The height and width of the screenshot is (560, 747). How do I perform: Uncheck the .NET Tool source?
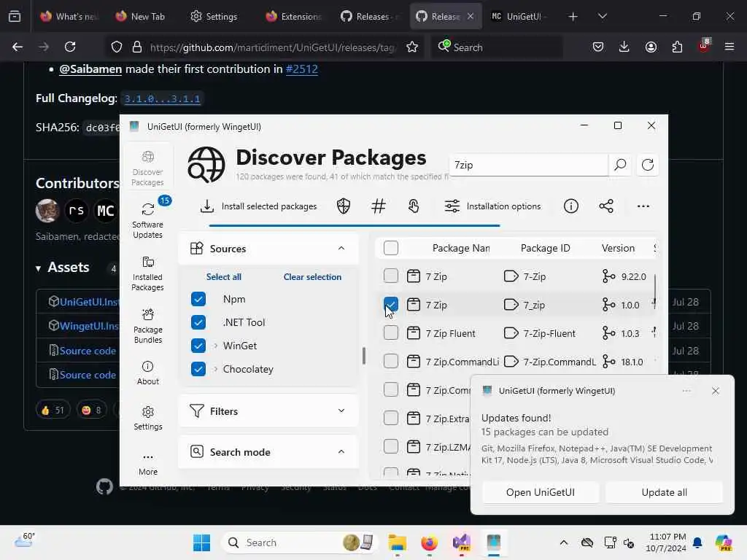(198, 322)
